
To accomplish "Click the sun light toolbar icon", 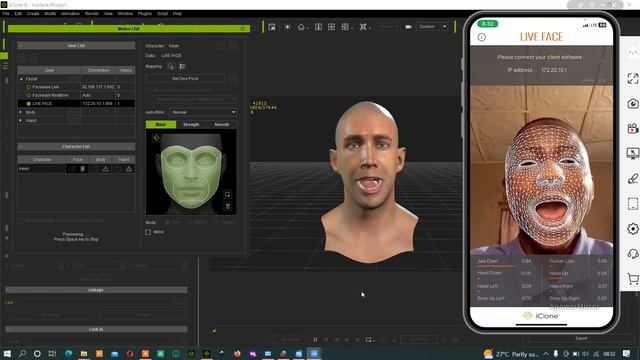I will [287, 27].
